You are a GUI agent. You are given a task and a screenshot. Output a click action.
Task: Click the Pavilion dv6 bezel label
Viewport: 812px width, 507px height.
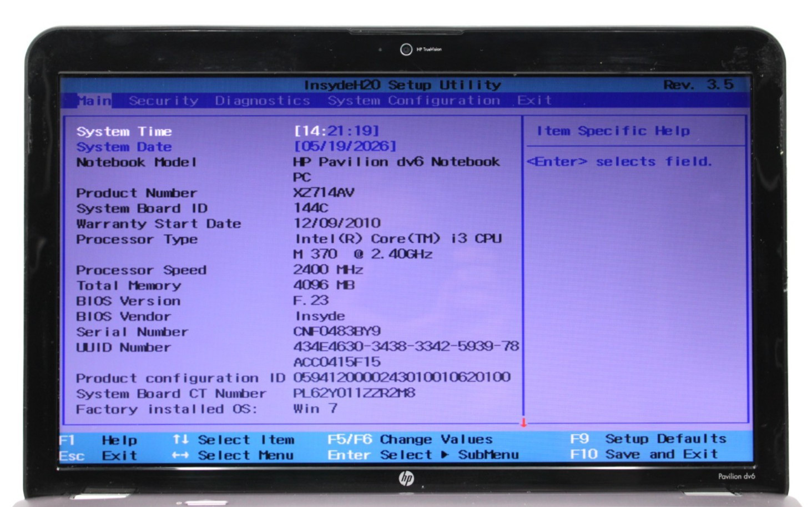click(737, 476)
